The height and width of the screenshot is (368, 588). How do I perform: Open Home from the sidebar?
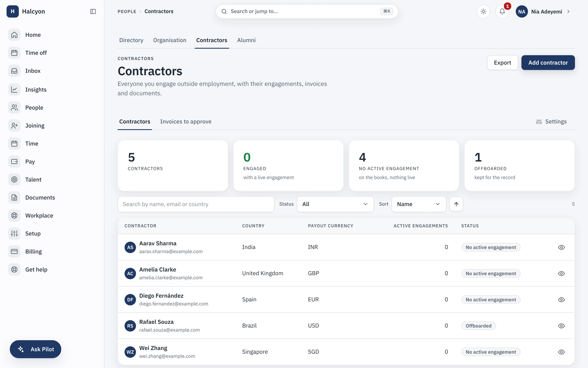pos(33,35)
